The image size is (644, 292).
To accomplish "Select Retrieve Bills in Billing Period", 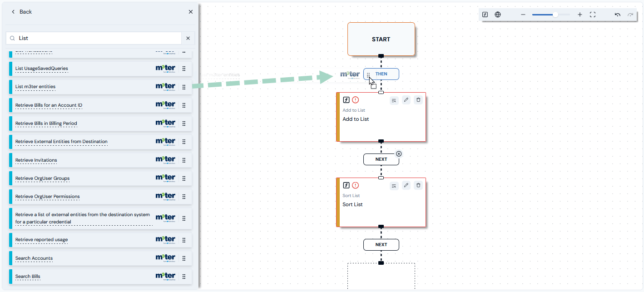I will tap(100, 124).
